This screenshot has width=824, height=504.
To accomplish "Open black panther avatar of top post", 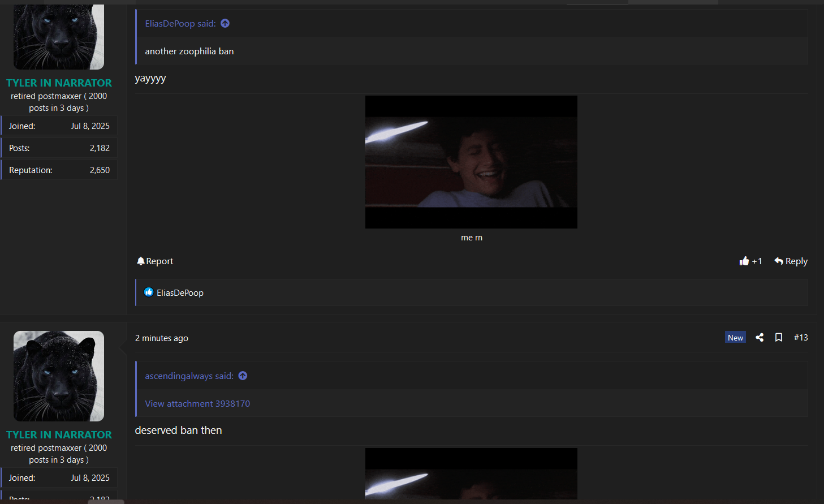I will click(x=59, y=37).
